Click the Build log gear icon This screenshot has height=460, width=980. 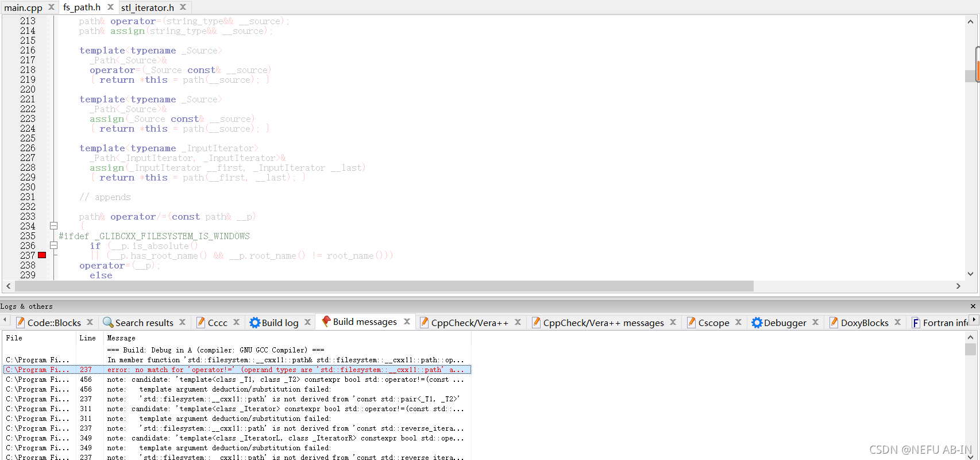[255, 323]
